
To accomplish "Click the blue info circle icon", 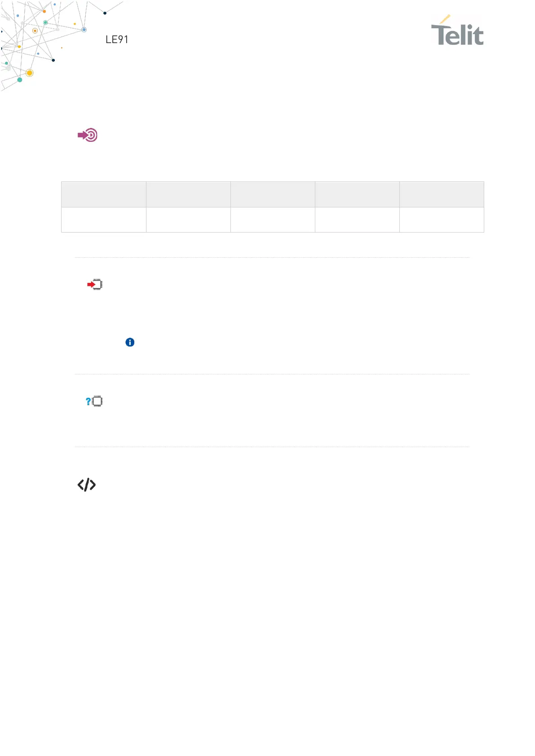I will (130, 342).
